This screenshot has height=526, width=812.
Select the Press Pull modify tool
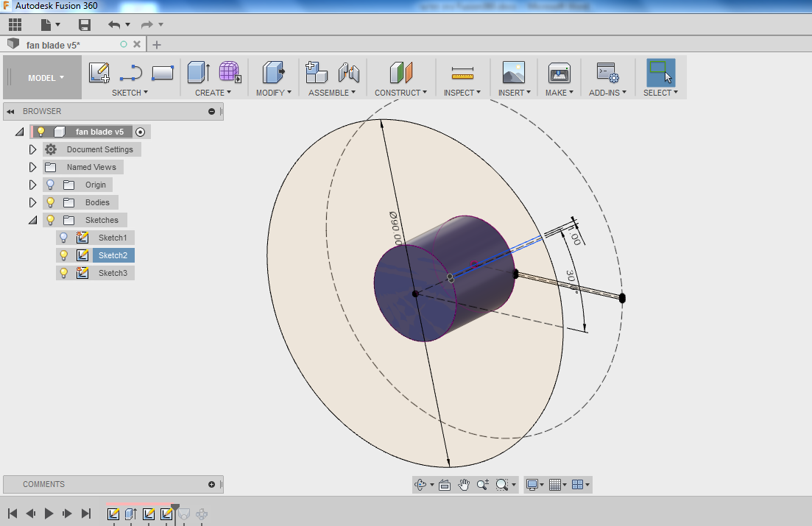point(273,73)
